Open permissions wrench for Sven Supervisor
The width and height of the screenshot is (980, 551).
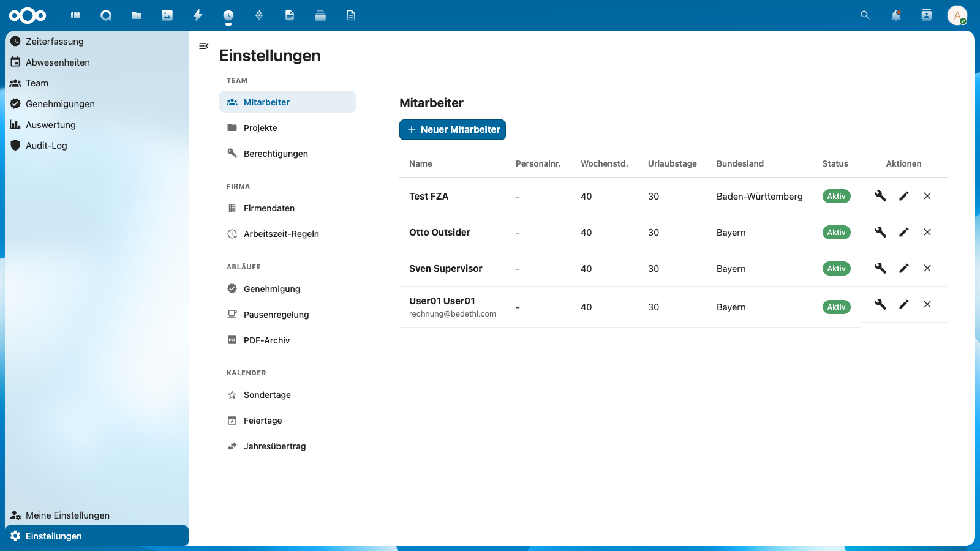pyautogui.click(x=881, y=268)
